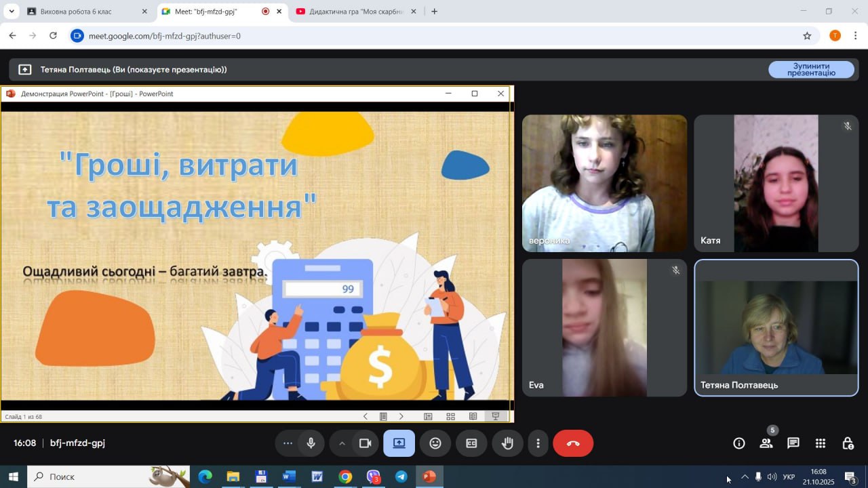Open audio settings three-dot menu
This screenshot has height=488, width=868.
[x=288, y=443]
